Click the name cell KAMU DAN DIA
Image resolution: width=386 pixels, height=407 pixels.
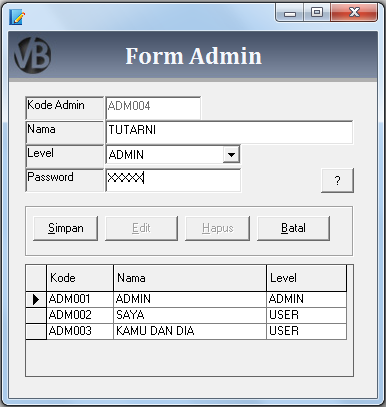(190, 331)
